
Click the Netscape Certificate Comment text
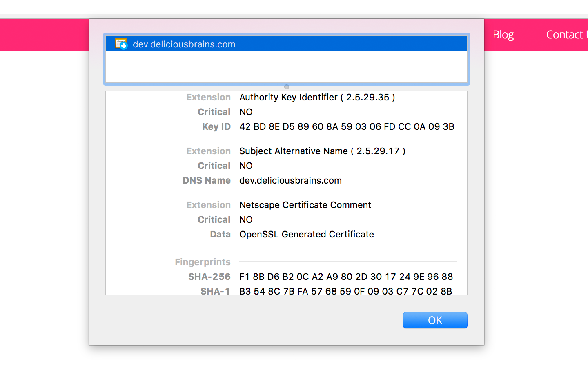click(x=305, y=205)
